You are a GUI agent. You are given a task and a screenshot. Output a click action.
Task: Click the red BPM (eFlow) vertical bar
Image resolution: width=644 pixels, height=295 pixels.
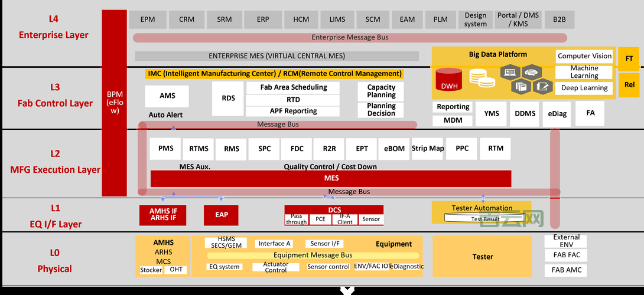pyautogui.click(x=114, y=102)
